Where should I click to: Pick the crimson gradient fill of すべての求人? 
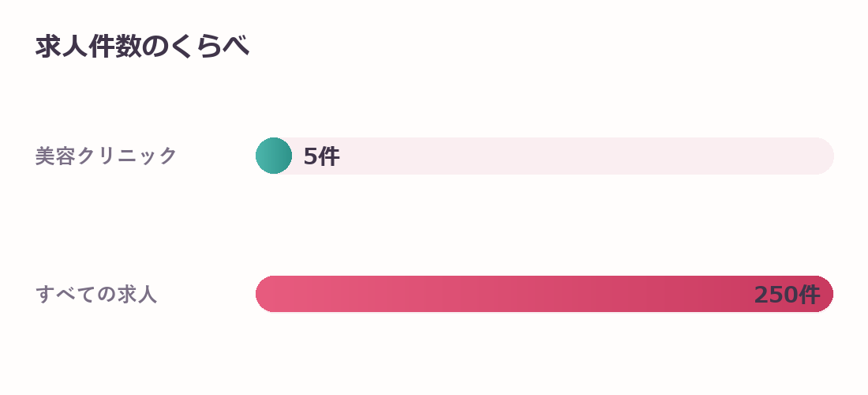(x=544, y=294)
